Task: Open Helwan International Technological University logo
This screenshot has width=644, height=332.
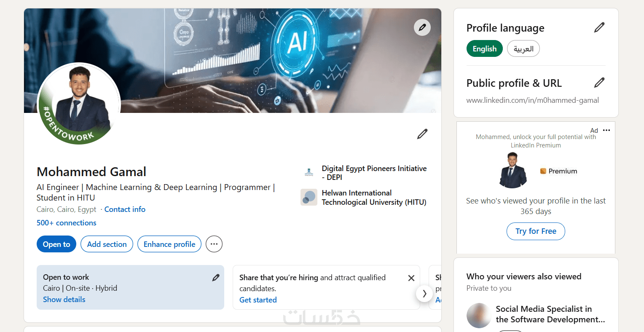Action: click(x=309, y=197)
